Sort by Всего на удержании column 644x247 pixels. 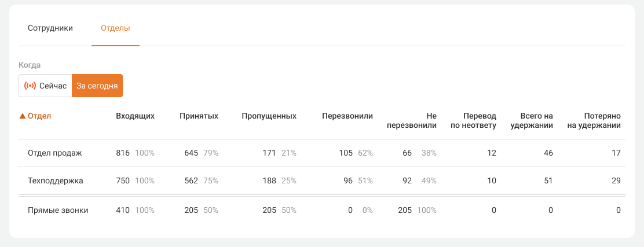click(536, 120)
